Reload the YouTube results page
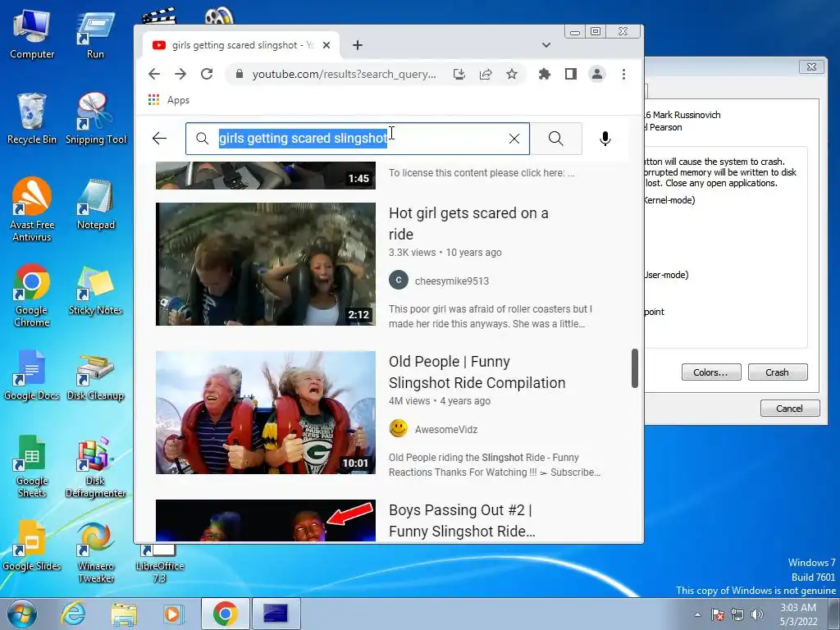The image size is (840, 630). click(207, 74)
